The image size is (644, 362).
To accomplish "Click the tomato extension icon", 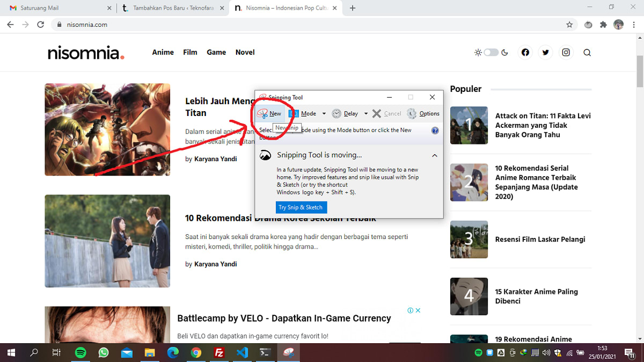I will [589, 25].
